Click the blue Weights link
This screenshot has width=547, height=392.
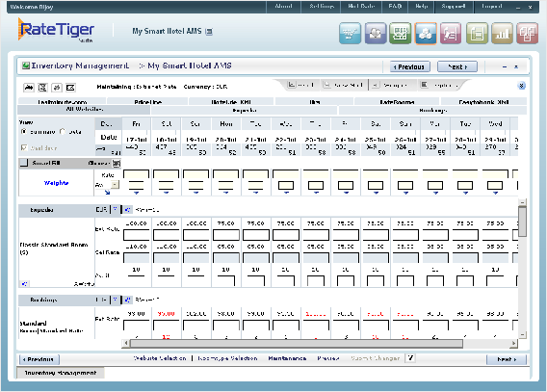click(56, 183)
